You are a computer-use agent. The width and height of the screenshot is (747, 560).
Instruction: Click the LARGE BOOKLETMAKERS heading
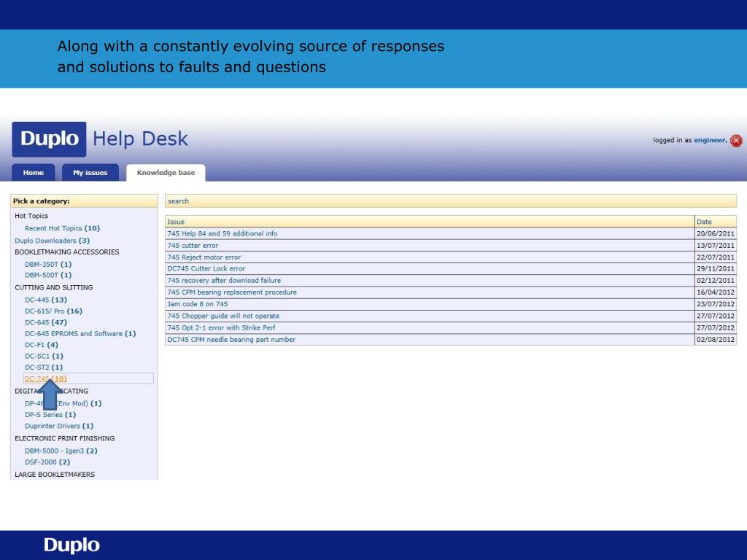click(x=55, y=474)
